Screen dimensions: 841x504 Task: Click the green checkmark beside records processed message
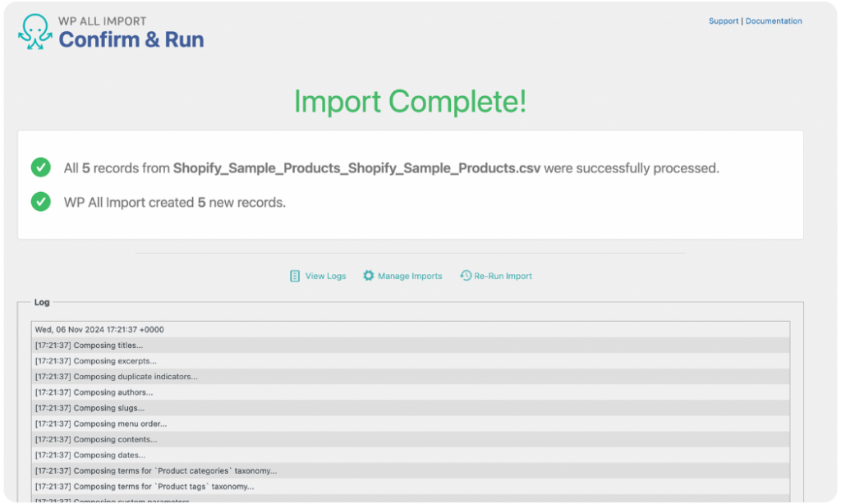click(41, 167)
